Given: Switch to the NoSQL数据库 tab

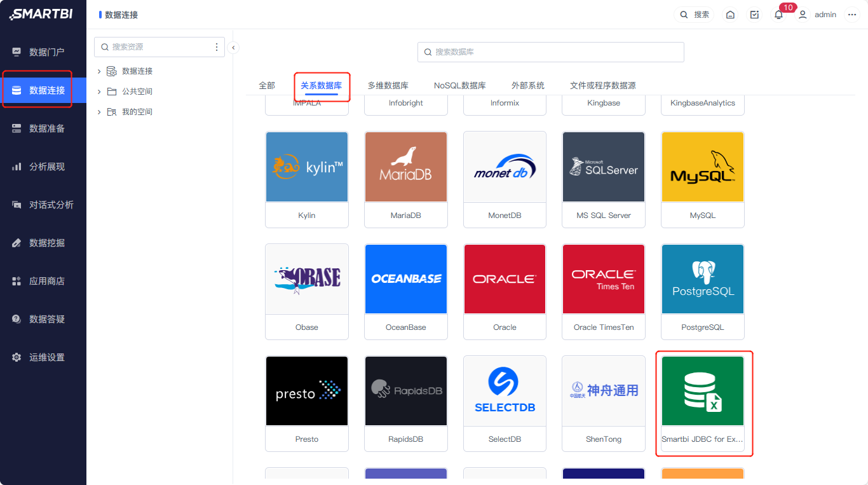Looking at the screenshot, I should tap(460, 85).
